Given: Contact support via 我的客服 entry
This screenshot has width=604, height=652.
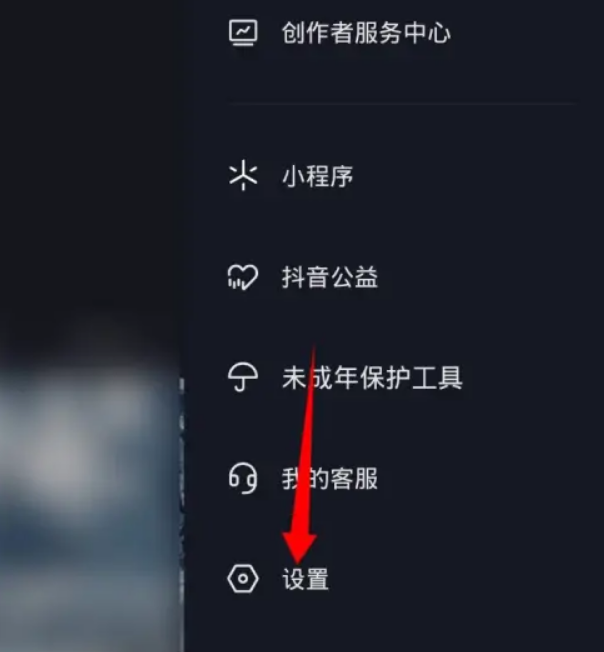Looking at the screenshot, I should coord(393,479).
